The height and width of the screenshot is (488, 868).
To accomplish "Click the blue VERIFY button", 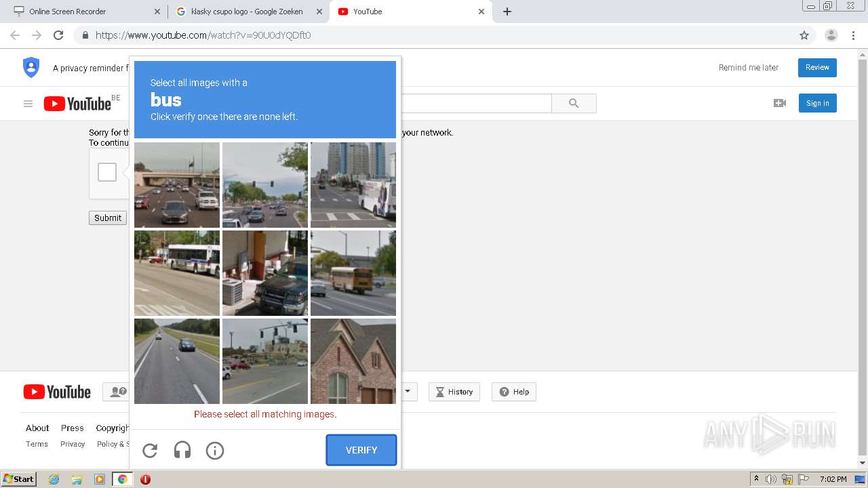I will pos(361,450).
